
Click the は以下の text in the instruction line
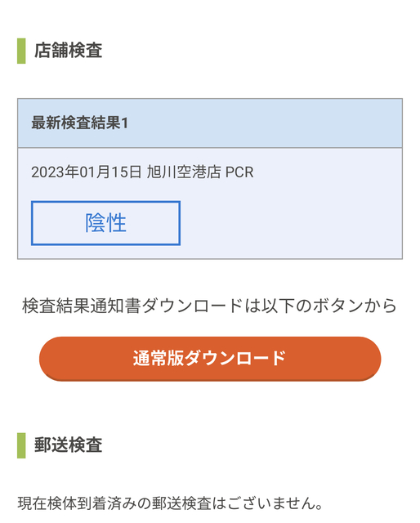[278, 306]
